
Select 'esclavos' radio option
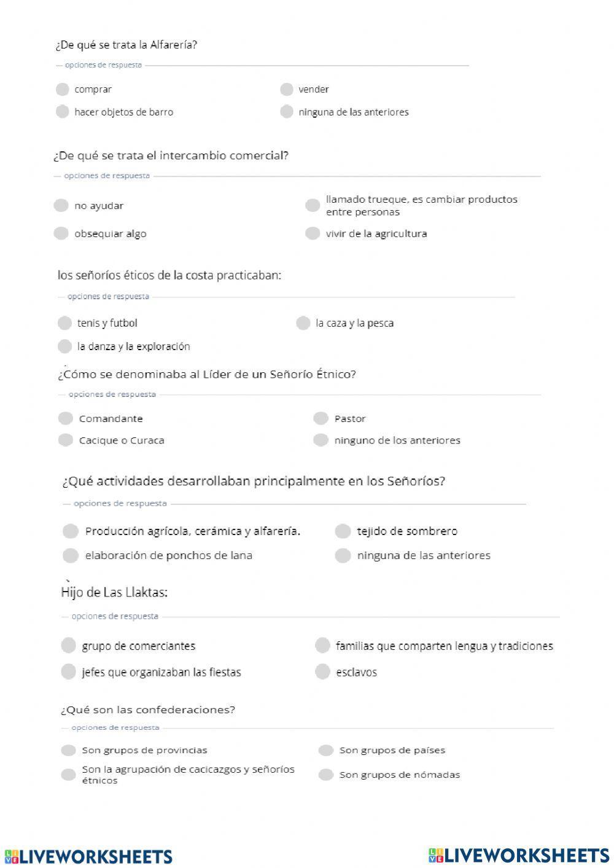322,671
